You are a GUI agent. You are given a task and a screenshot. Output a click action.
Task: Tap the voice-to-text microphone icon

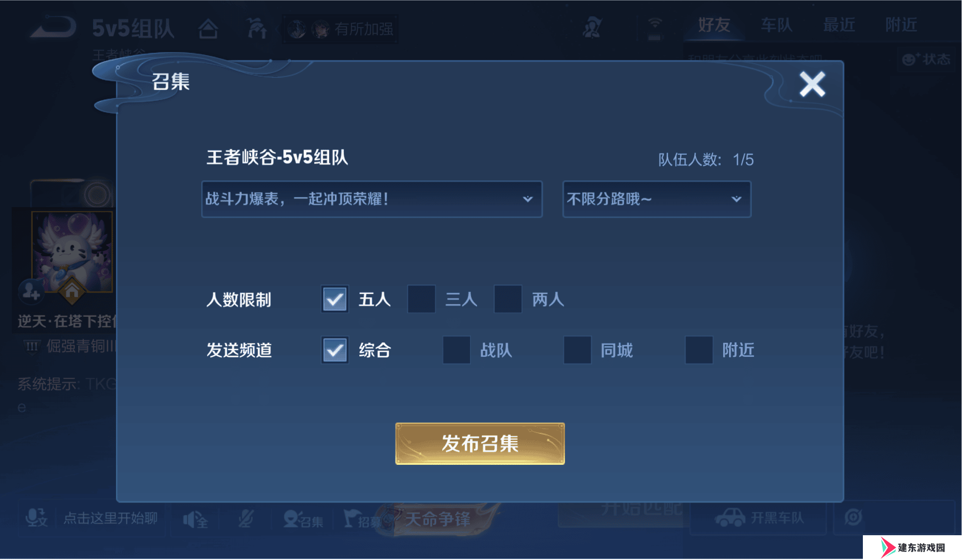tap(37, 518)
